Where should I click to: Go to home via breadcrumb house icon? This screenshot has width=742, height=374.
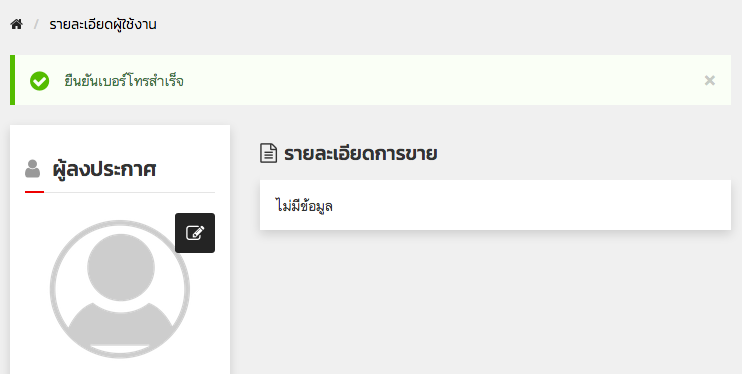click(17, 24)
